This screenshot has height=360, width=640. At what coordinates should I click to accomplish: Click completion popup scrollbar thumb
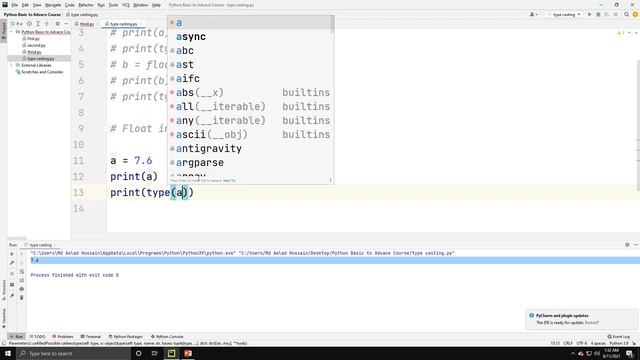332,24
